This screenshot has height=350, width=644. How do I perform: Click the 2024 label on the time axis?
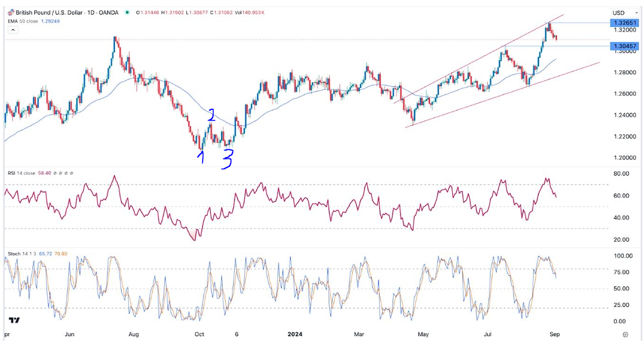pyautogui.click(x=295, y=335)
